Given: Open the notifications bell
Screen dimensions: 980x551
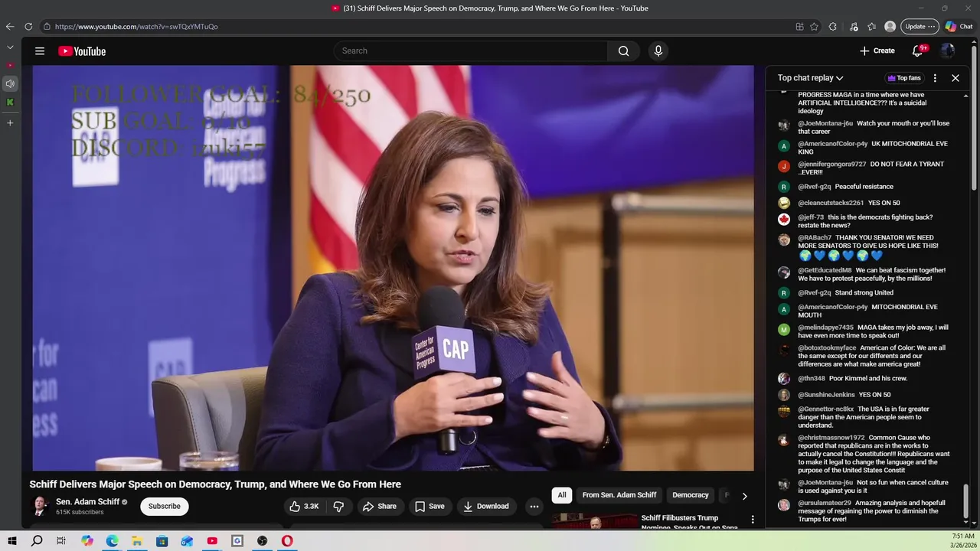Looking at the screenshot, I should [x=918, y=51].
